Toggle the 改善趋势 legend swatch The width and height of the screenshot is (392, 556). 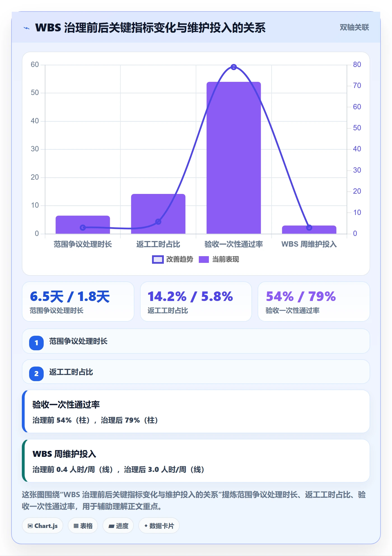click(x=158, y=260)
